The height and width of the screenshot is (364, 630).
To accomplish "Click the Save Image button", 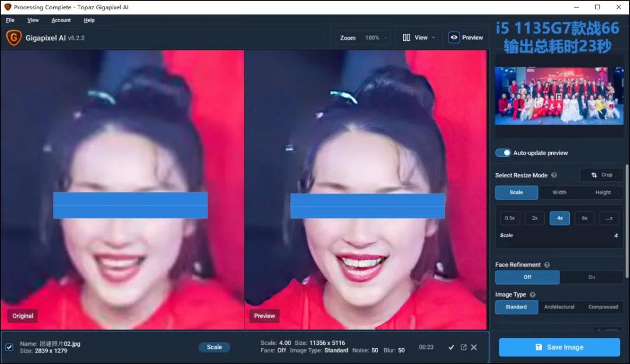I will 558,347.
